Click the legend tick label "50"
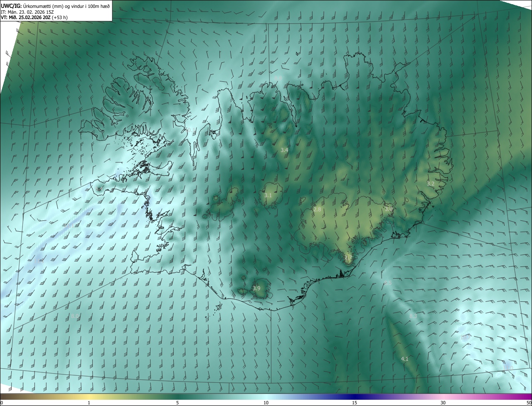This screenshot has width=532, height=406. tap(529, 403)
